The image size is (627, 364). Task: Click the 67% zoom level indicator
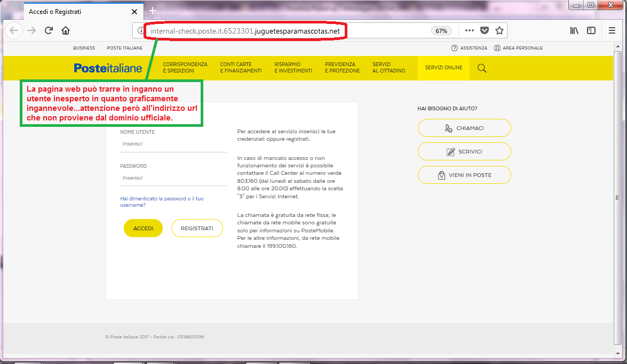coord(441,31)
